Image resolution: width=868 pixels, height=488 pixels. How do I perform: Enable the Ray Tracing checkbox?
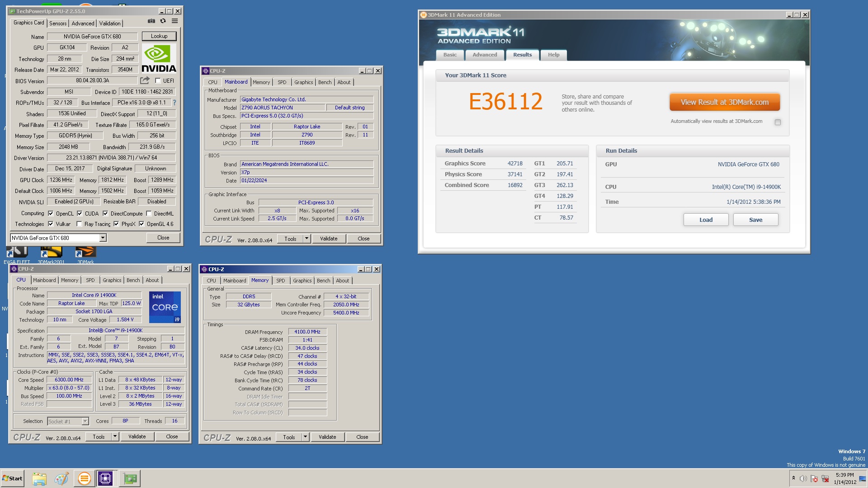(79, 224)
